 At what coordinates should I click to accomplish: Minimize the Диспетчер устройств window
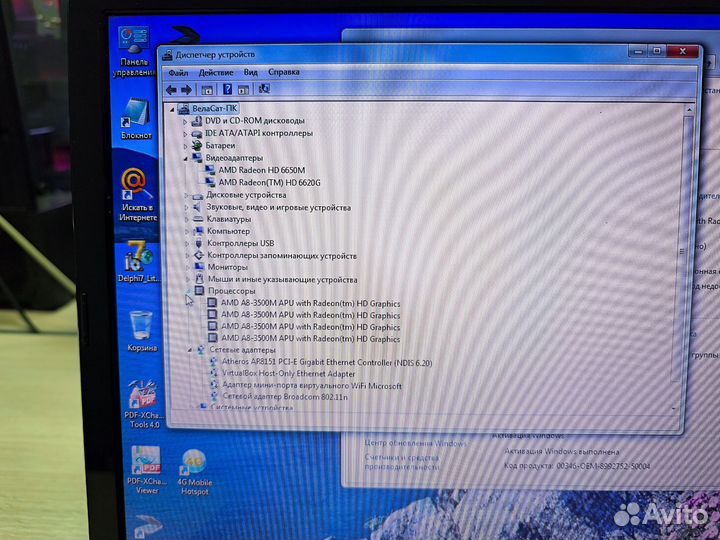[638, 52]
